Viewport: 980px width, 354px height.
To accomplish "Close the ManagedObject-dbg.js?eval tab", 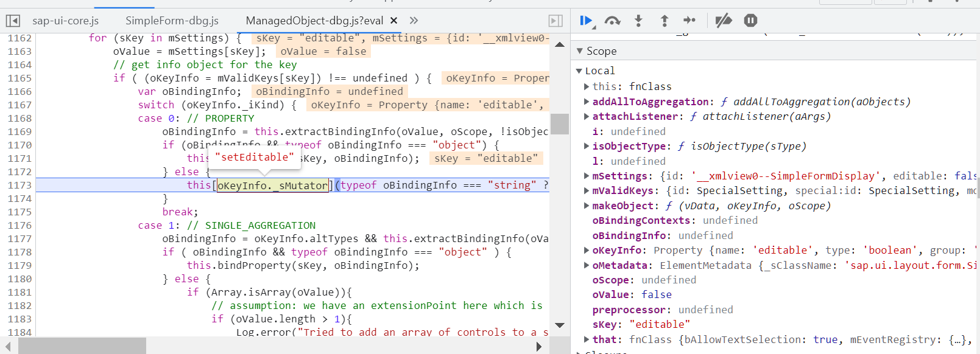I will 394,21.
